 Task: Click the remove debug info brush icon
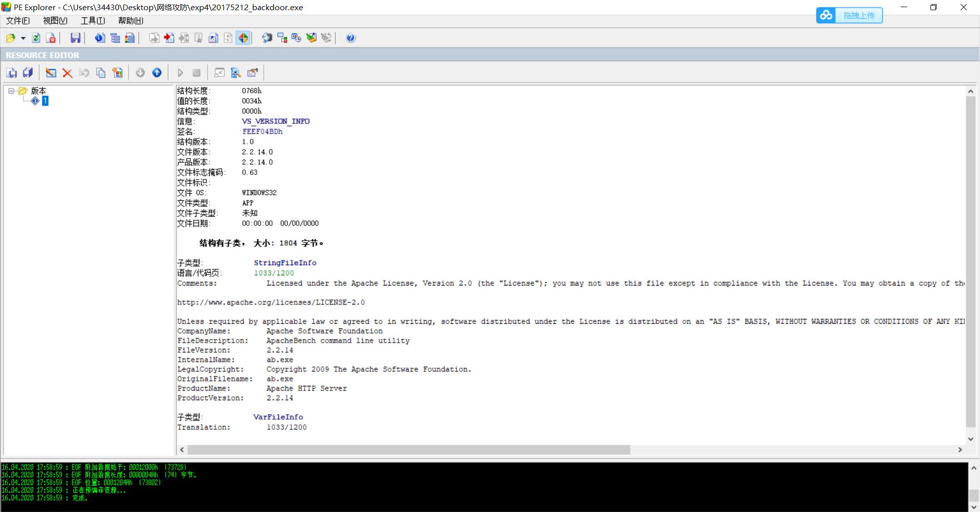click(311, 38)
